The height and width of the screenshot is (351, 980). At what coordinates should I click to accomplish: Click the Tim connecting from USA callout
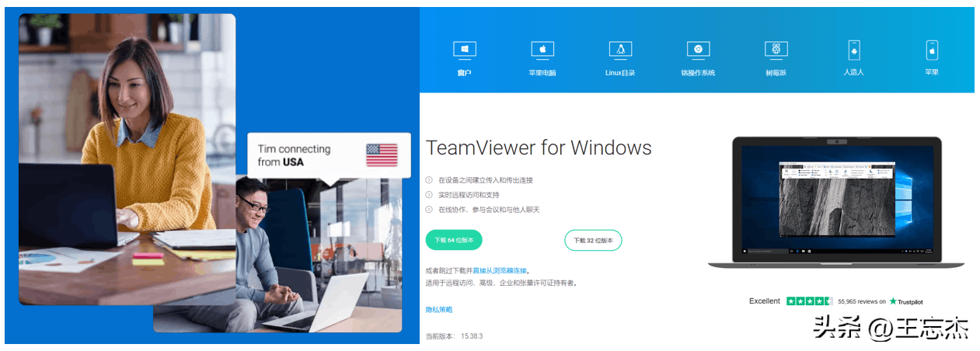click(329, 155)
